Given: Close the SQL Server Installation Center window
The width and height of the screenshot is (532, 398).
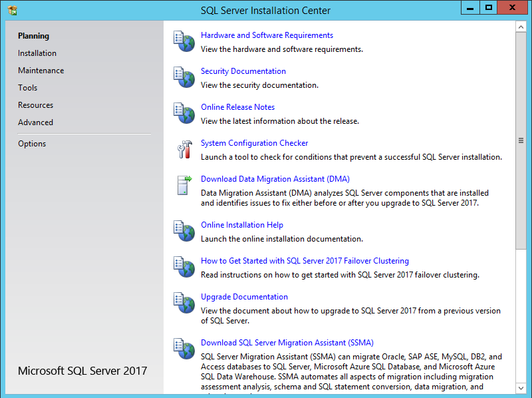Looking at the screenshot, I should point(512,7).
